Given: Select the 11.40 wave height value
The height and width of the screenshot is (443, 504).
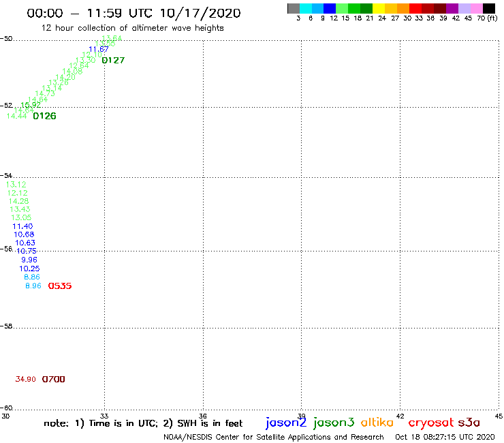Looking at the screenshot, I should pos(22,226).
